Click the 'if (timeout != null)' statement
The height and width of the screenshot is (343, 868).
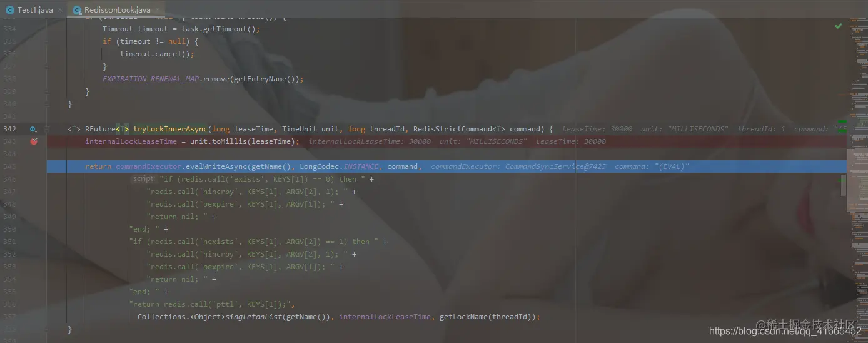pyautogui.click(x=151, y=41)
